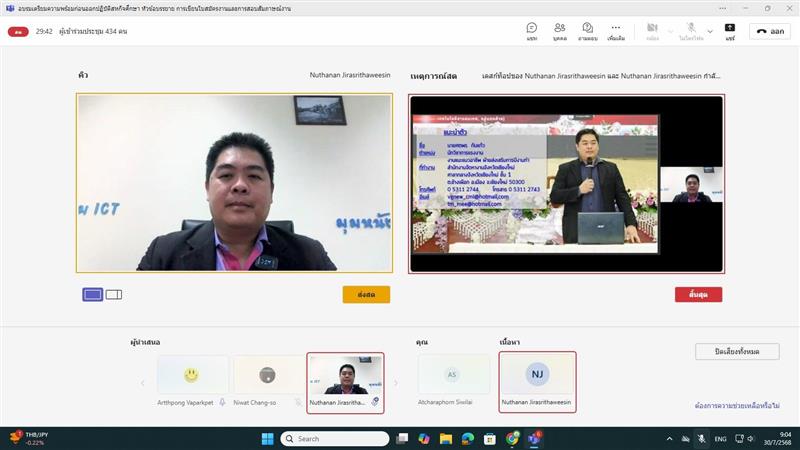800x450 pixels.
Task: Open the Windows Start menu
Action: click(x=267, y=438)
